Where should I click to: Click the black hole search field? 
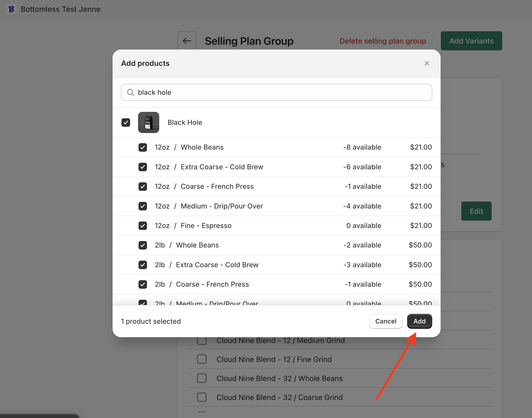coord(277,92)
